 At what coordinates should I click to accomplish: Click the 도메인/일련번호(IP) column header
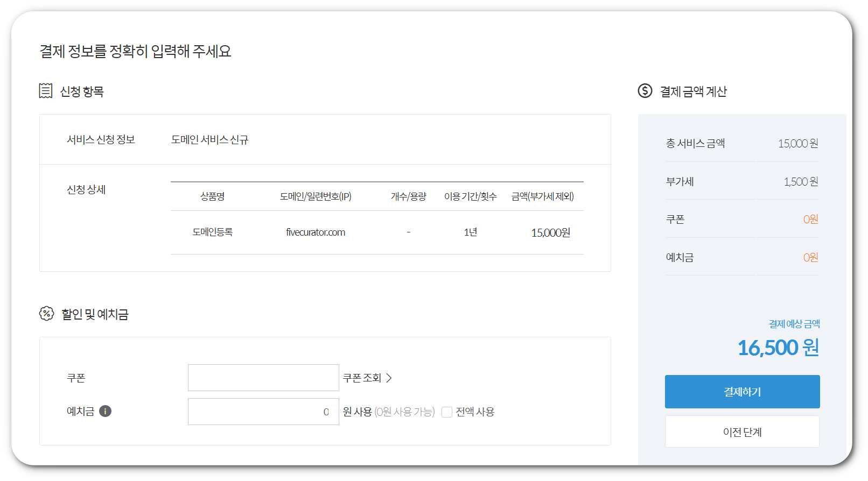[316, 196]
